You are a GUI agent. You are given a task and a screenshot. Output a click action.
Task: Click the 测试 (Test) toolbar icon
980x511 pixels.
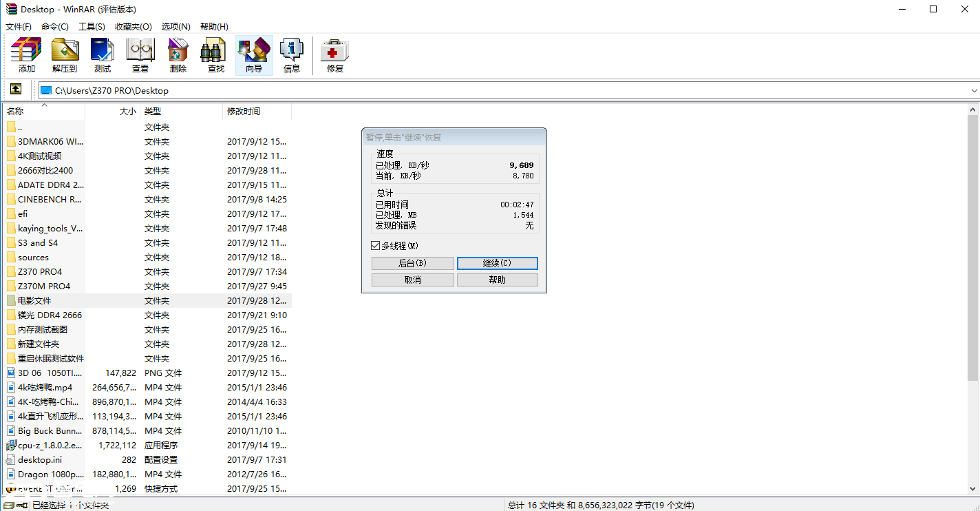pyautogui.click(x=103, y=55)
